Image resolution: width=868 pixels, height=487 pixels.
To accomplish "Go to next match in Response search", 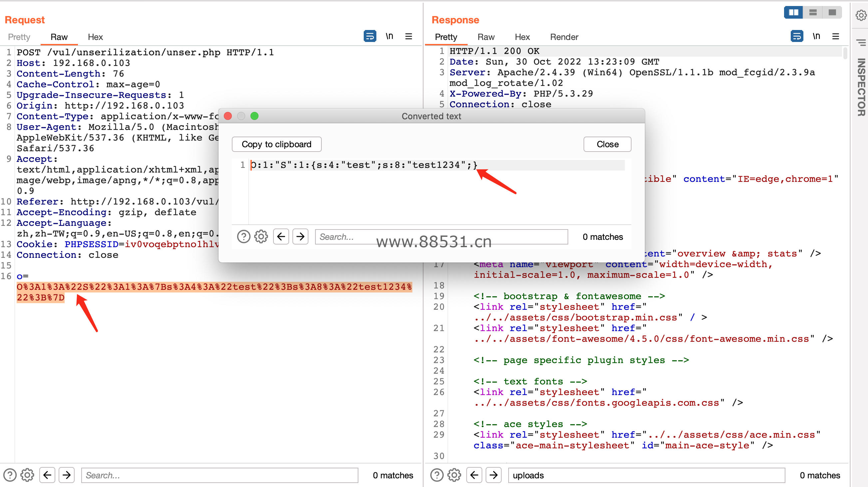I will (x=494, y=475).
